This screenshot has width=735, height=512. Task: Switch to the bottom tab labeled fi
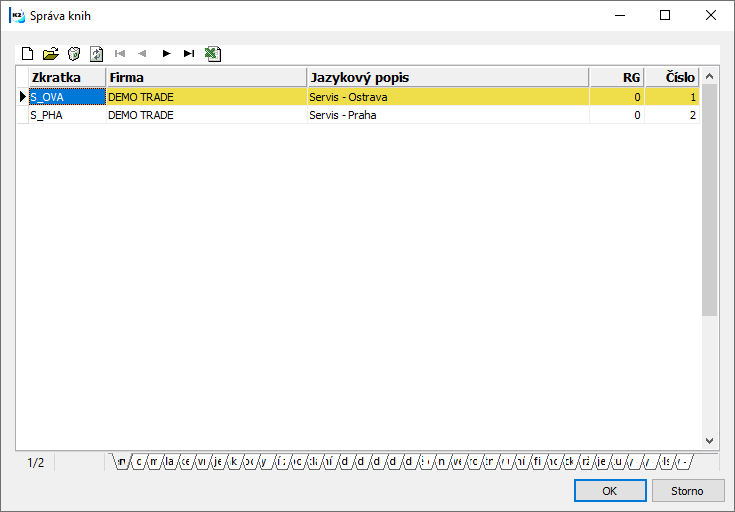pyautogui.click(x=537, y=462)
